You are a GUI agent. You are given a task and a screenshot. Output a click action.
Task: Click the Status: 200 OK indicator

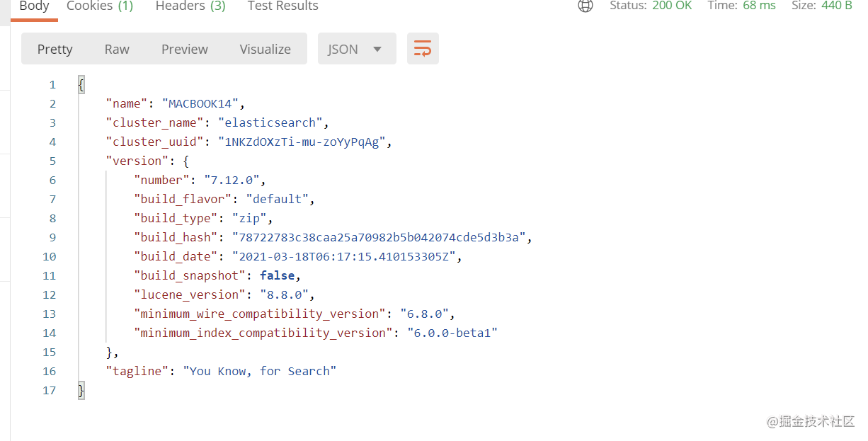click(x=651, y=6)
